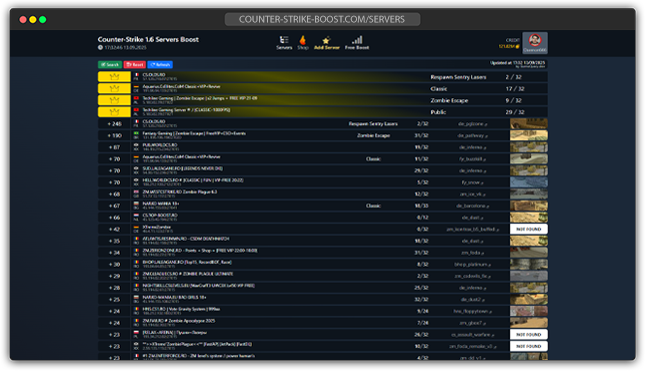The height and width of the screenshot is (371, 645).
Task: Boost the Fantasy Gaming server showing +190
Action: [x=114, y=135]
